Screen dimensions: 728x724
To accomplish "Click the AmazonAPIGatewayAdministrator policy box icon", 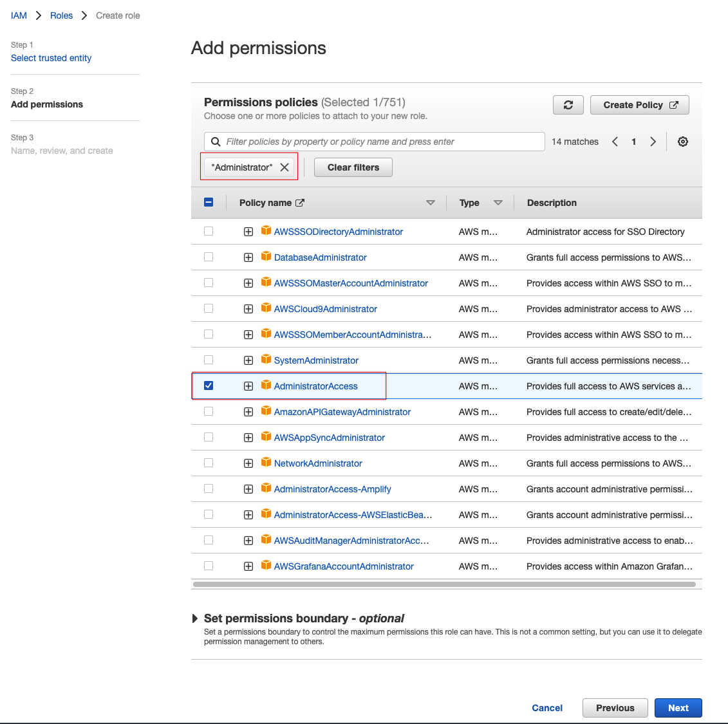I will [266, 411].
